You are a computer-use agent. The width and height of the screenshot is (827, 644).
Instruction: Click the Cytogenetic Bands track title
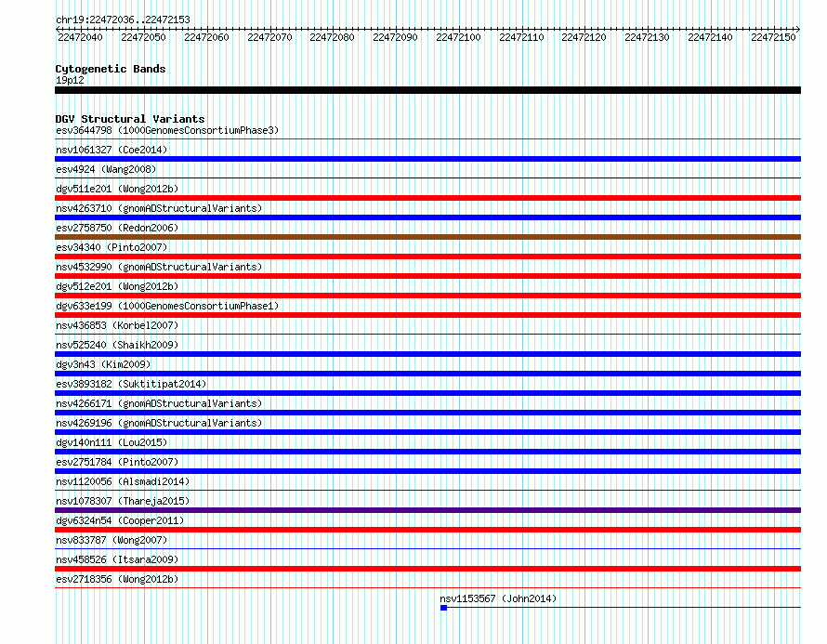click(111, 69)
